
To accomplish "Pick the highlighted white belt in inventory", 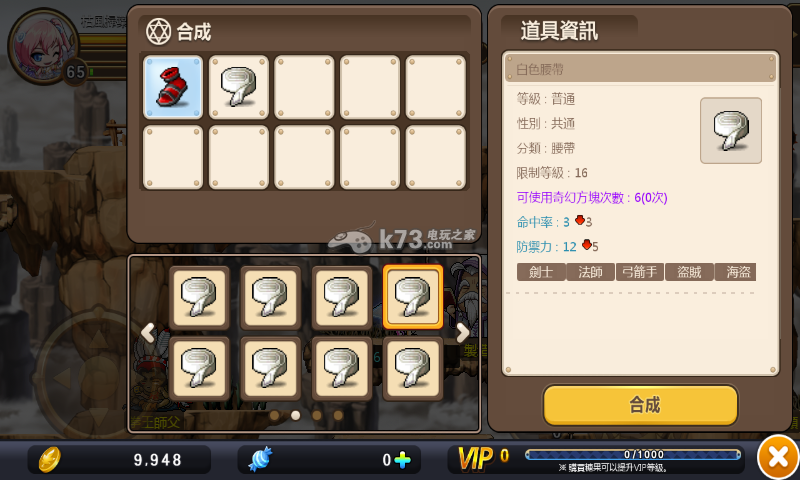I will point(413,297).
